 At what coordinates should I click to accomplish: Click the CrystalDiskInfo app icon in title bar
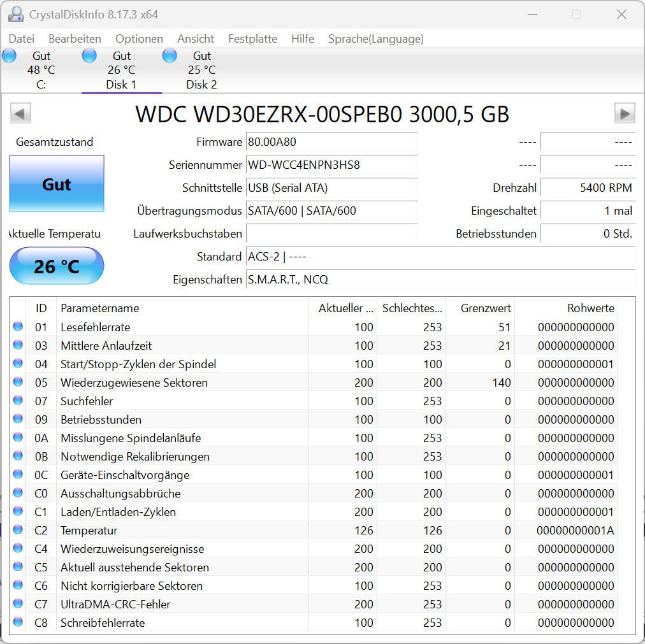coord(16,15)
